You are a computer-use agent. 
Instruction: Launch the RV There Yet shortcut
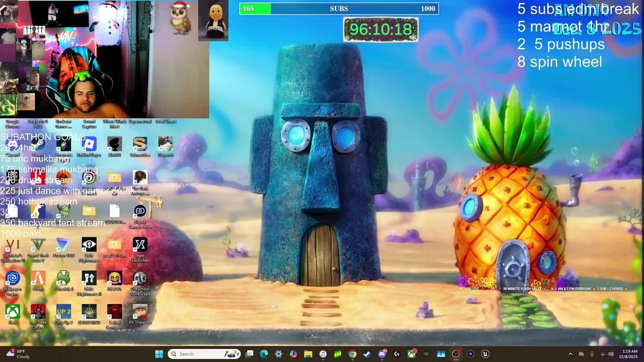(x=140, y=314)
